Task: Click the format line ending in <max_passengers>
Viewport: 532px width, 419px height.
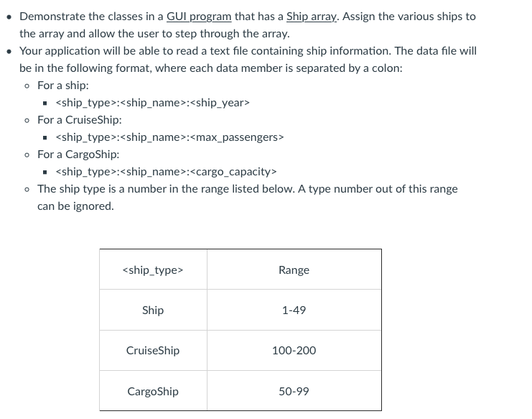Action: pyautogui.click(x=169, y=137)
